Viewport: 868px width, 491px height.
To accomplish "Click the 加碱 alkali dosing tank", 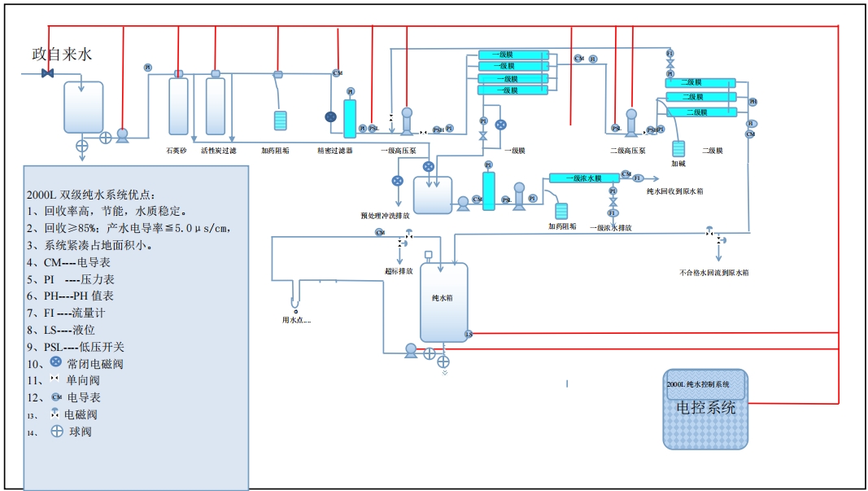I will point(678,148).
